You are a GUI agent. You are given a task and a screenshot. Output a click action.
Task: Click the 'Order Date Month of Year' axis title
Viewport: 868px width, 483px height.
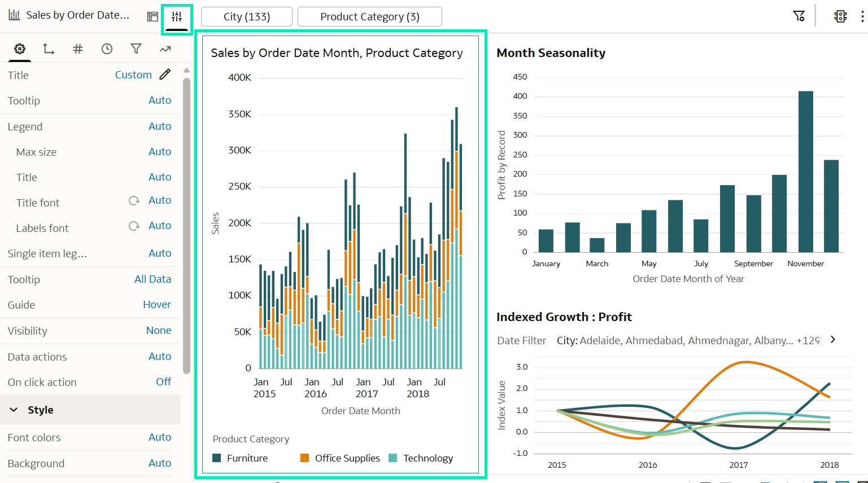688,279
